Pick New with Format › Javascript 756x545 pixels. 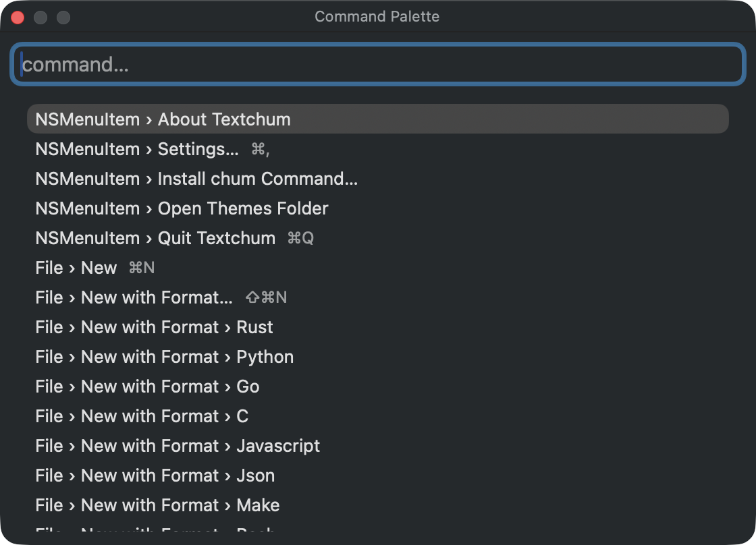click(x=378, y=446)
